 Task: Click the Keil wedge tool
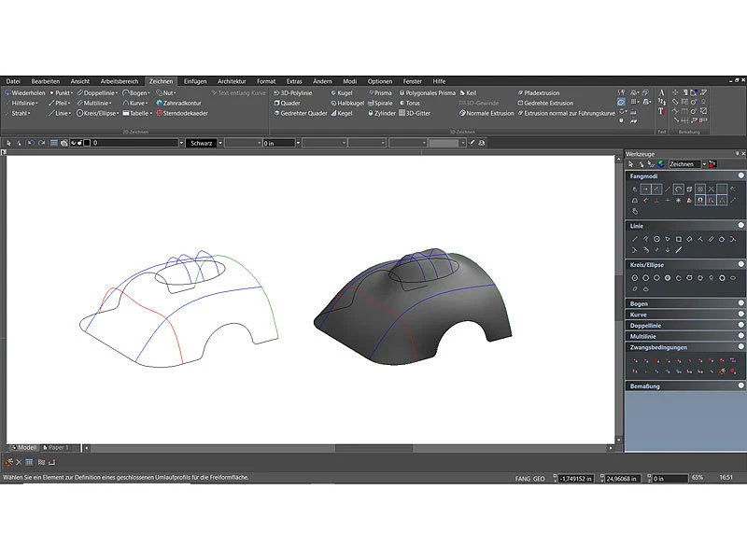click(471, 93)
